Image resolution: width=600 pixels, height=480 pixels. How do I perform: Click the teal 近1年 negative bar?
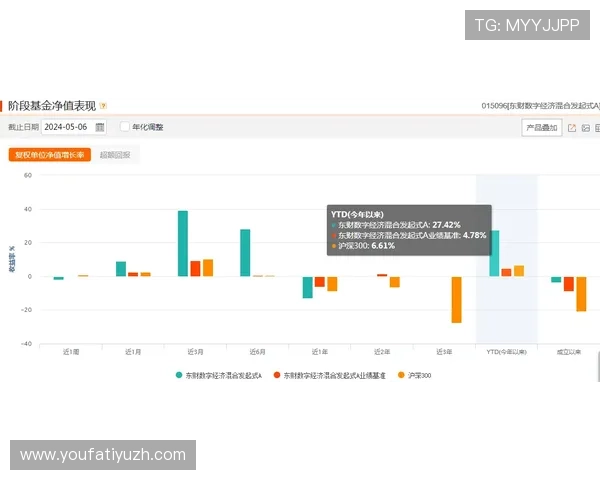click(x=308, y=287)
